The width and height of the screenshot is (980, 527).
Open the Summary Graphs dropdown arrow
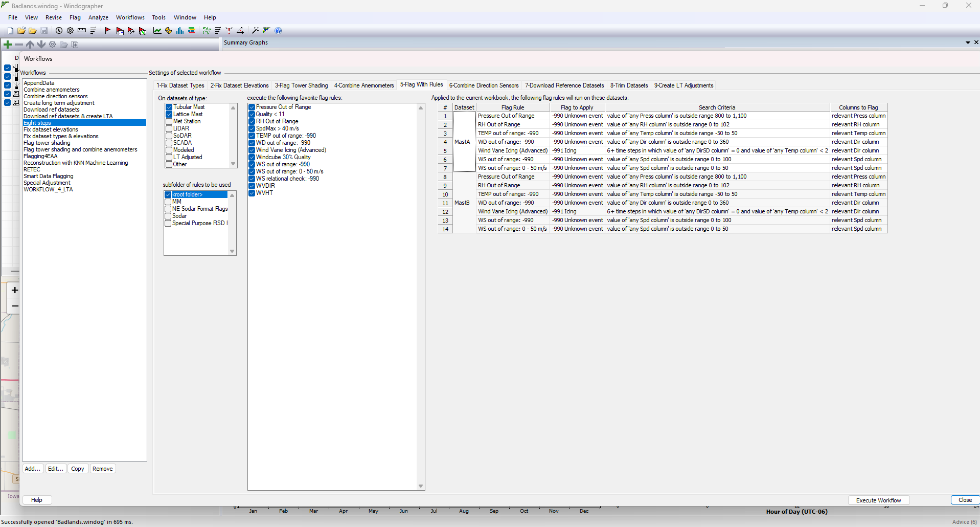(x=968, y=42)
